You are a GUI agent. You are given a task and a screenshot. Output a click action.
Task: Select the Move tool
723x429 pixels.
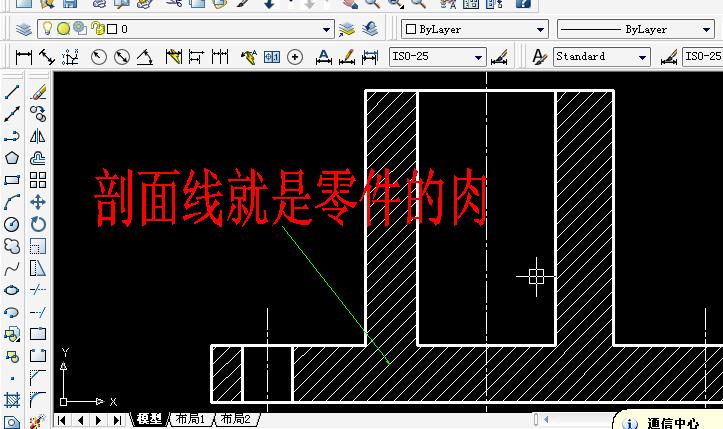tap(38, 202)
